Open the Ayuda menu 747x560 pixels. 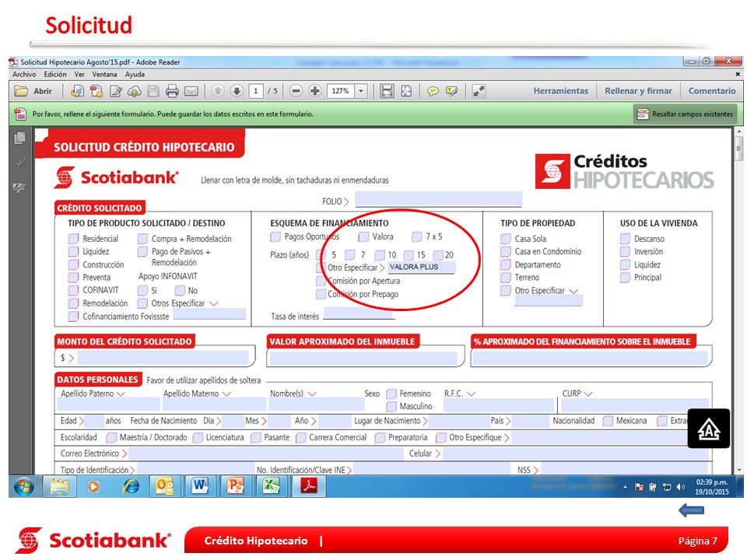click(135, 75)
